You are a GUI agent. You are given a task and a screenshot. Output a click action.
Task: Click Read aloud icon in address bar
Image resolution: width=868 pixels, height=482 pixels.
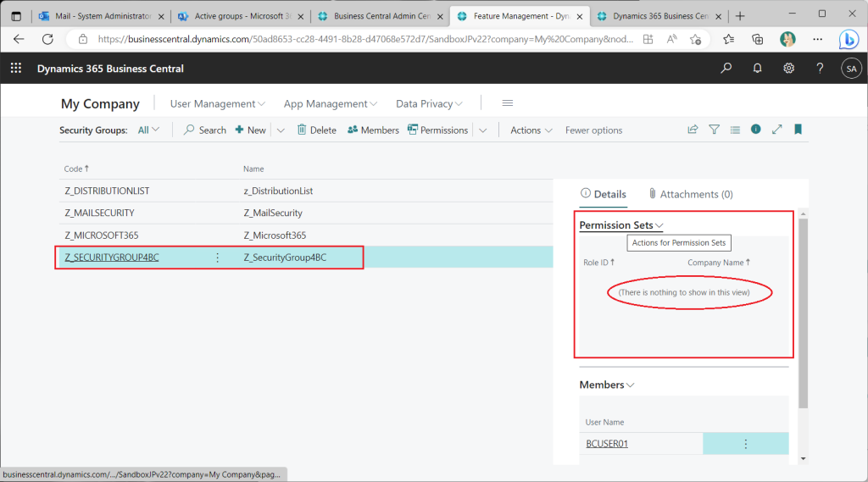tap(671, 39)
